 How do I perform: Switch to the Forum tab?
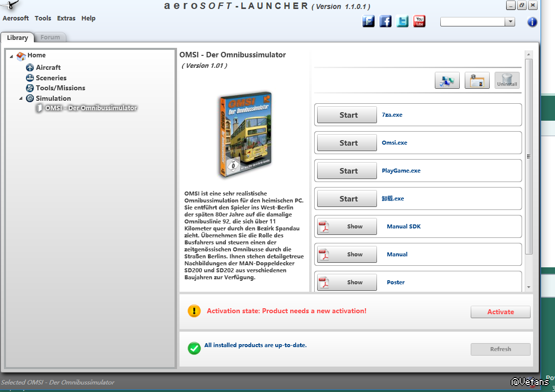pyautogui.click(x=50, y=37)
